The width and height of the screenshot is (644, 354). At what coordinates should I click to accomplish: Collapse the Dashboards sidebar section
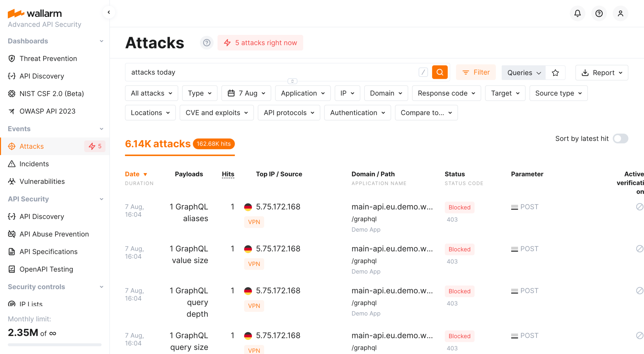click(x=101, y=41)
